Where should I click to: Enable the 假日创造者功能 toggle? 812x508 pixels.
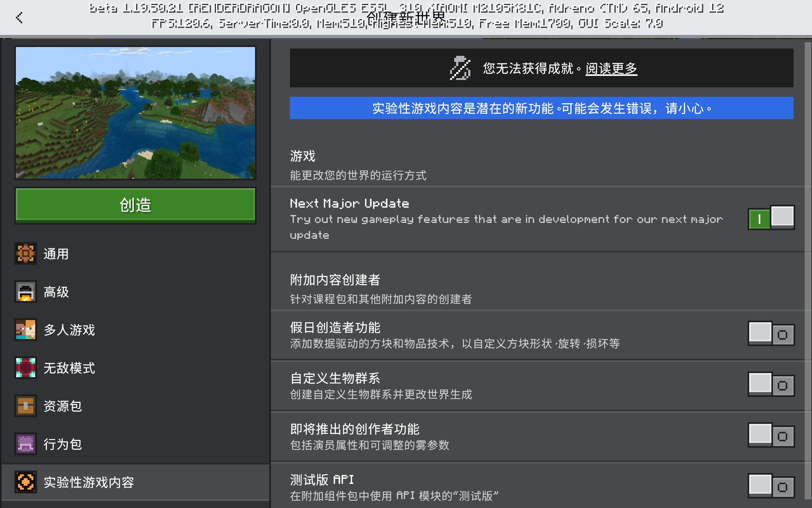771,334
